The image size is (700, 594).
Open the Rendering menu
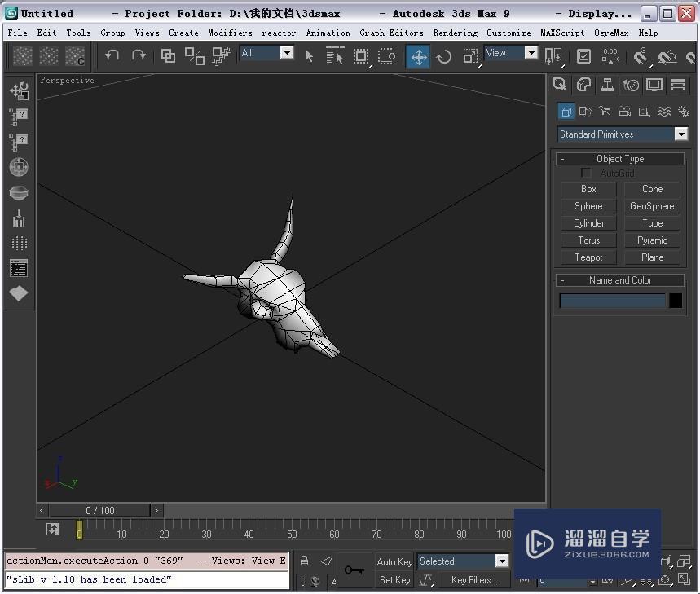455,33
